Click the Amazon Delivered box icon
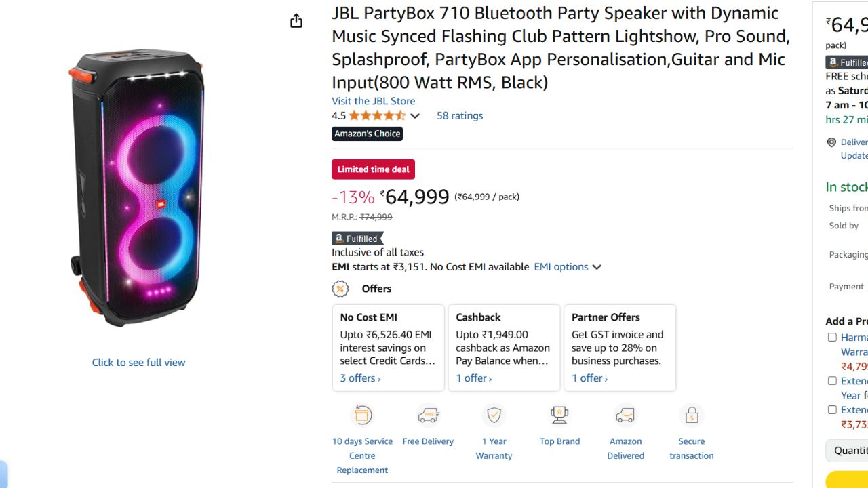Viewport: 868px width, 488px height. (625, 415)
